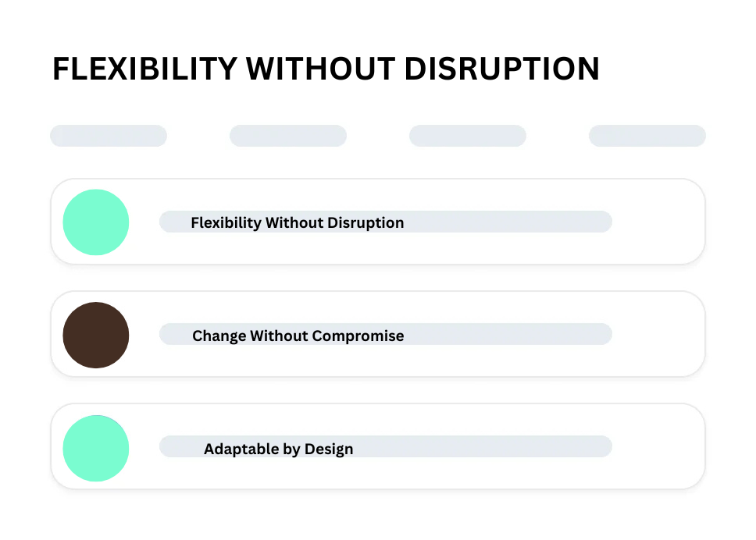Choose the rightmost gray placeholder tab
Viewport: 756px width, 540px height.
pos(647,136)
